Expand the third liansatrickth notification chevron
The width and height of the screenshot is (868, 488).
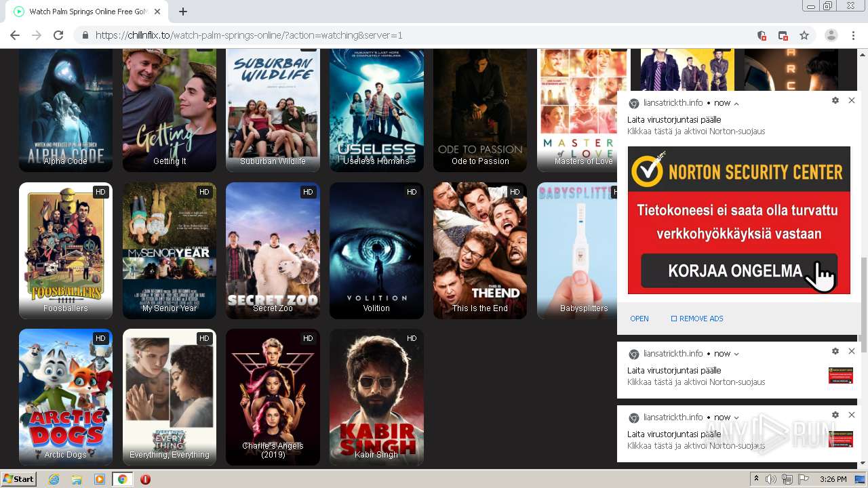tap(736, 418)
